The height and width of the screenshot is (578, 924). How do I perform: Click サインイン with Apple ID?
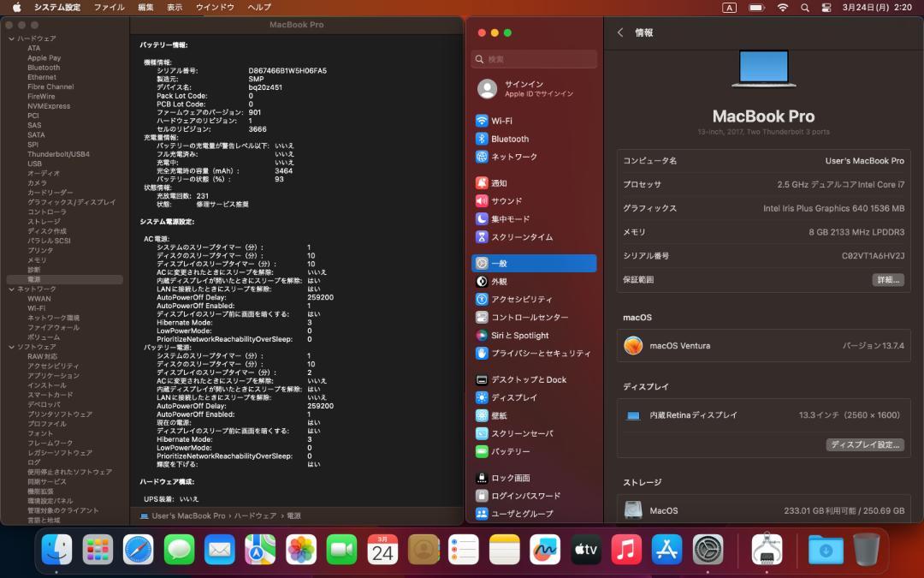click(534, 88)
